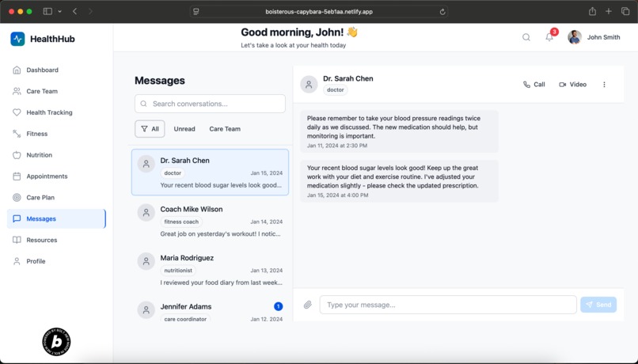Click Coach Mike Wilson's avatar icon
638x364 pixels.
(x=146, y=212)
